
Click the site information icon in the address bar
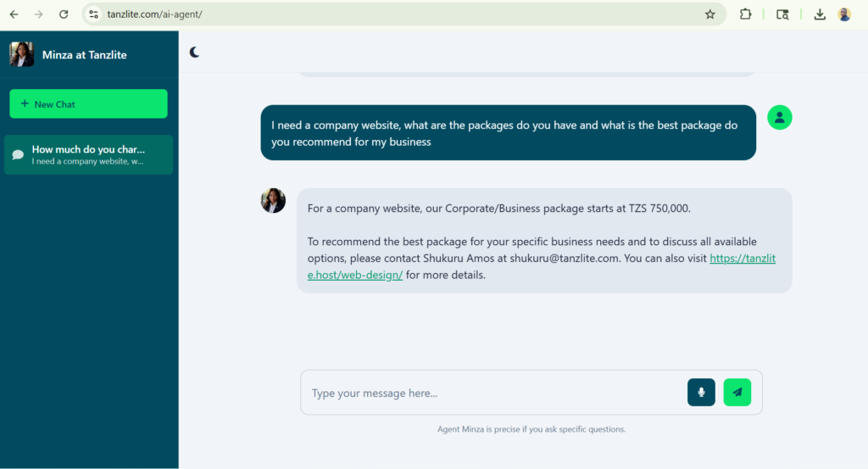(94, 14)
